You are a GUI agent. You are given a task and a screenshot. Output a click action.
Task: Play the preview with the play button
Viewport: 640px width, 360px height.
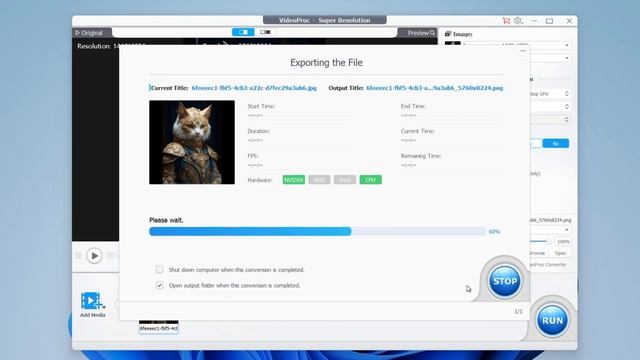coord(94,256)
